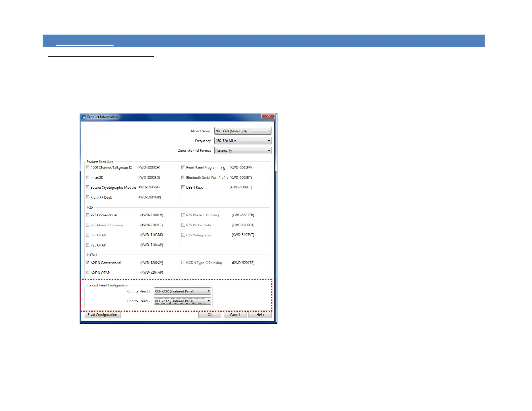
Task: Click the Cancel button
Action: point(235,315)
